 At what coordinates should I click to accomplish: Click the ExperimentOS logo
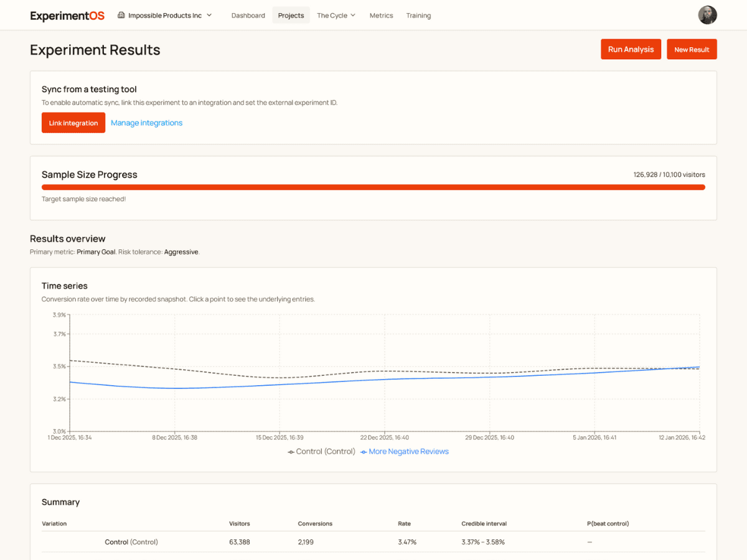pos(67,15)
